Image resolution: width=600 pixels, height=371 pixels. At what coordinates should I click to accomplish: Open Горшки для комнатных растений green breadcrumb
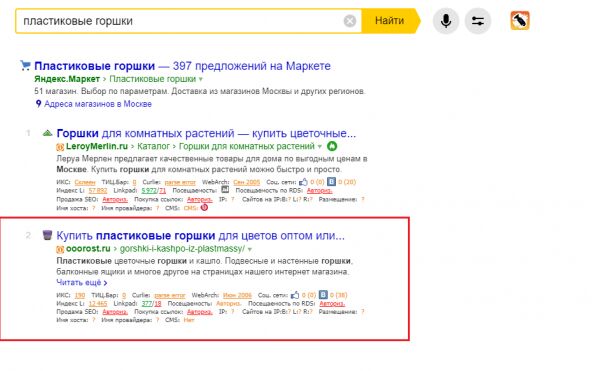[247, 146]
